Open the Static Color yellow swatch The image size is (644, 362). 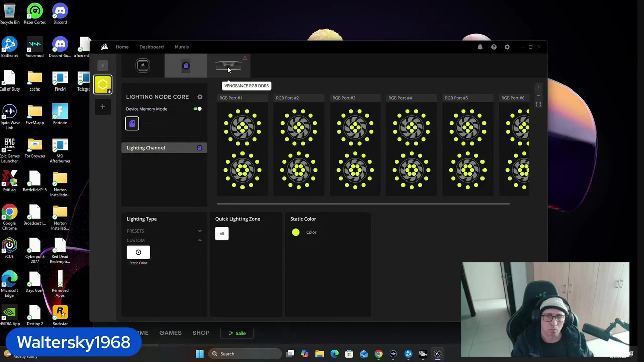296,232
